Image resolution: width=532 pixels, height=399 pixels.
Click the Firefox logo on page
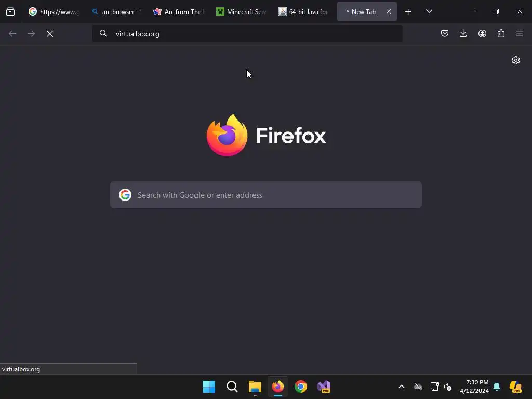(267, 136)
